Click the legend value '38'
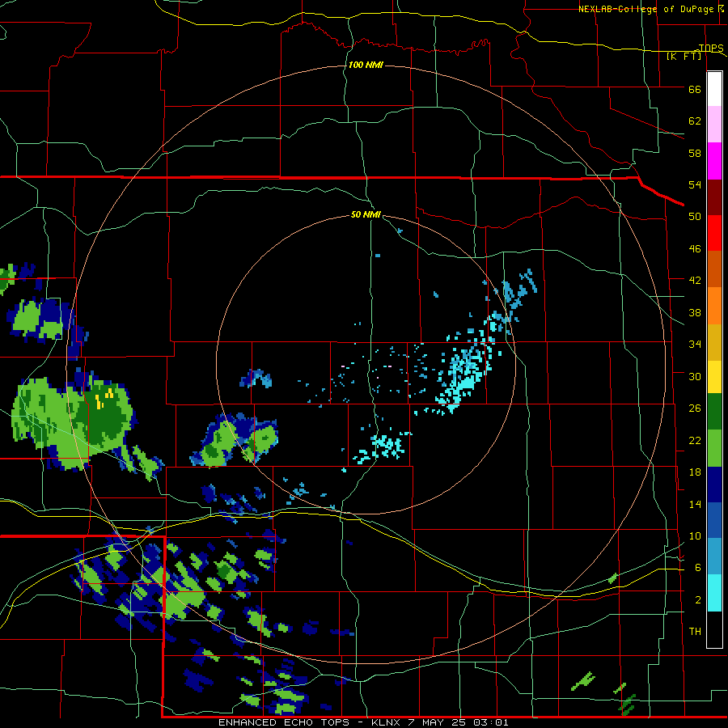Viewport: 728px width, 728px height. (x=695, y=312)
